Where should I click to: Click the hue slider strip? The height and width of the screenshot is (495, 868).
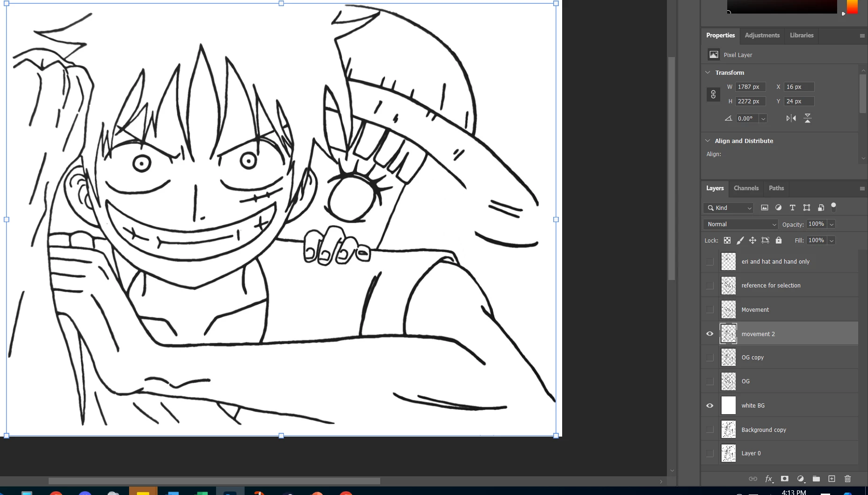[852, 7]
